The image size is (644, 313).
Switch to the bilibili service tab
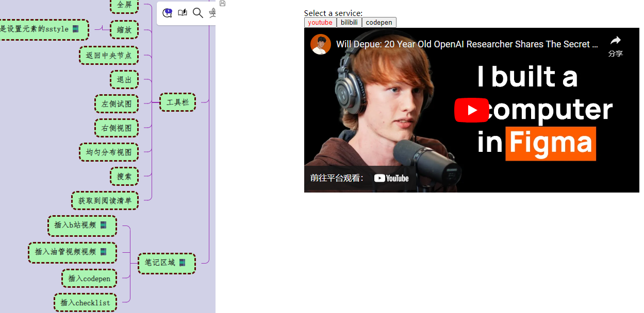[x=349, y=22]
